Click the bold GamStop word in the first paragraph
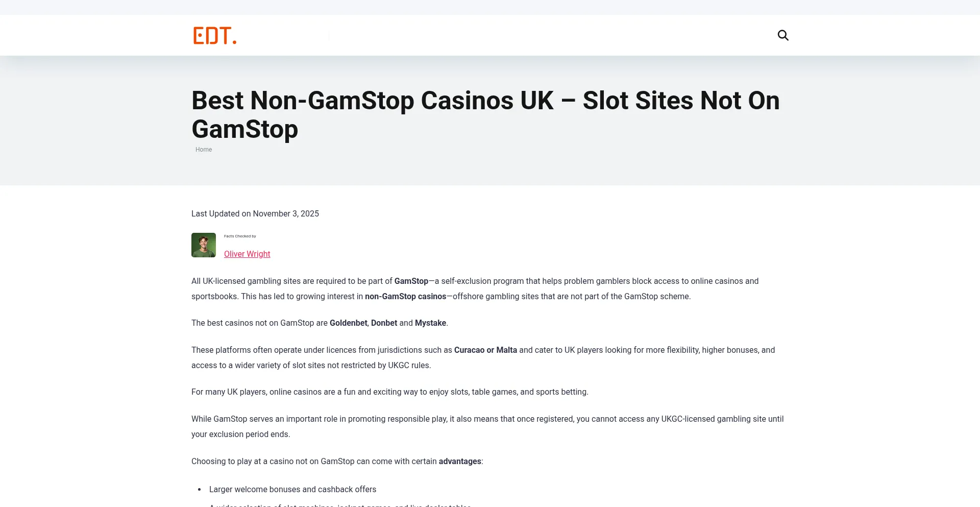 411,281
